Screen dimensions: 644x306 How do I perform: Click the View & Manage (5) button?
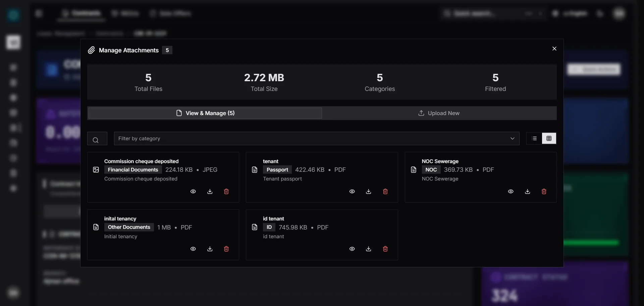click(x=205, y=113)
